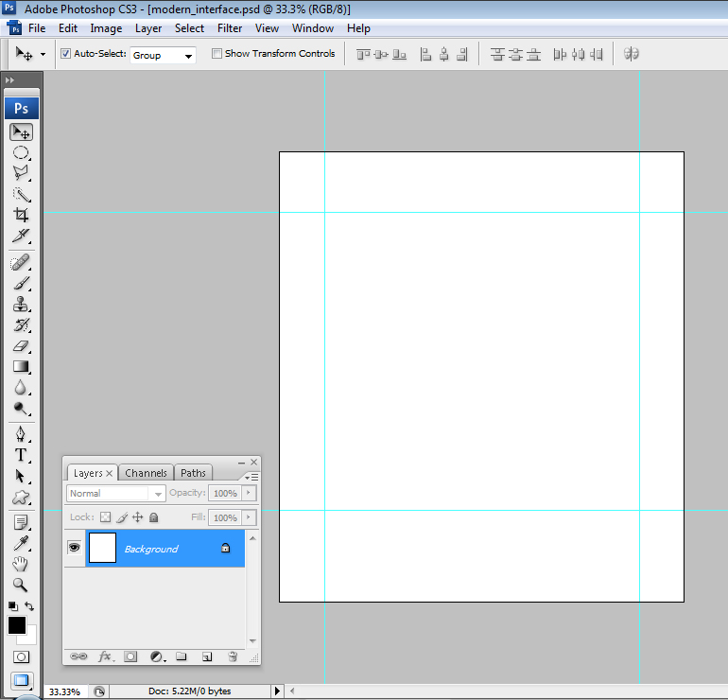Select the Eyedropper tool

[21, 544]
